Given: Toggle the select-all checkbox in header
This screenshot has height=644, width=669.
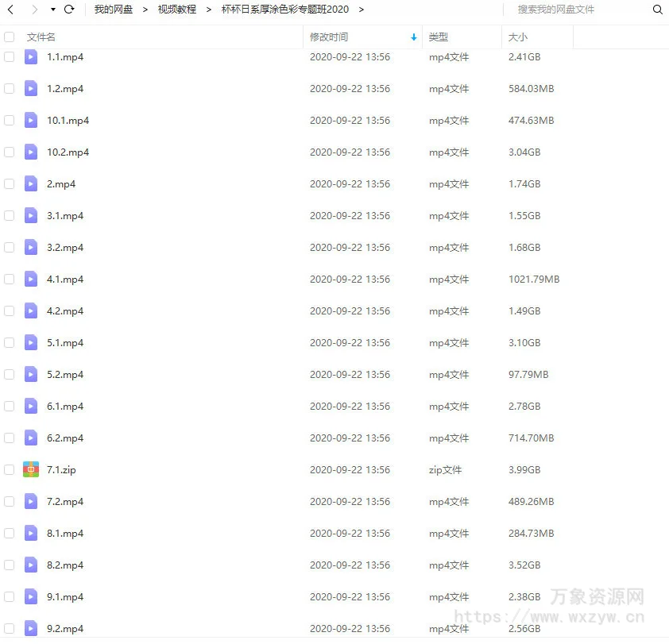Looking at the screenshot, I should (x=10, y=37).
